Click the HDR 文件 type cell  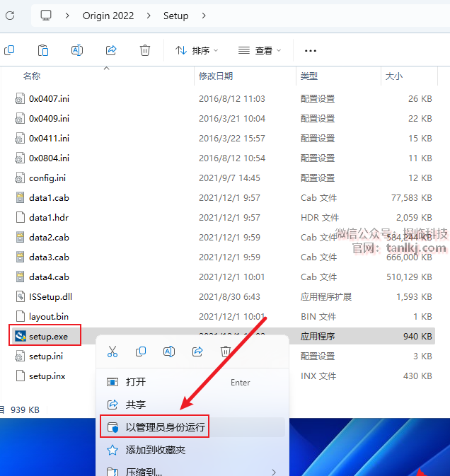pyautogui.click(x=320, y=217)
